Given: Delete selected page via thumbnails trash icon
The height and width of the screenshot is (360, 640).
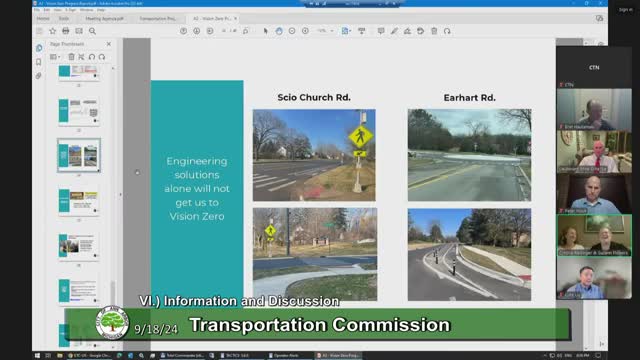Looking at the screenshot, I should pyautogui.click(x=71, y=57).
